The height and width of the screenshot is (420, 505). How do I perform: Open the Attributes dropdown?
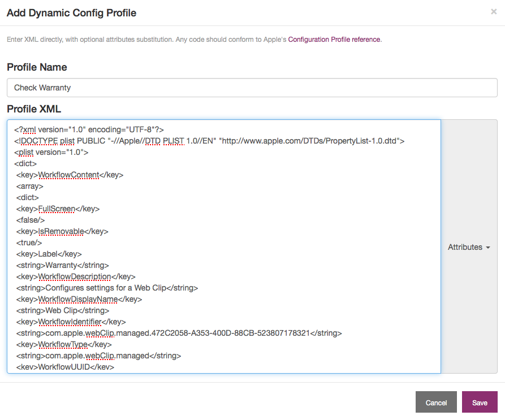465,247
